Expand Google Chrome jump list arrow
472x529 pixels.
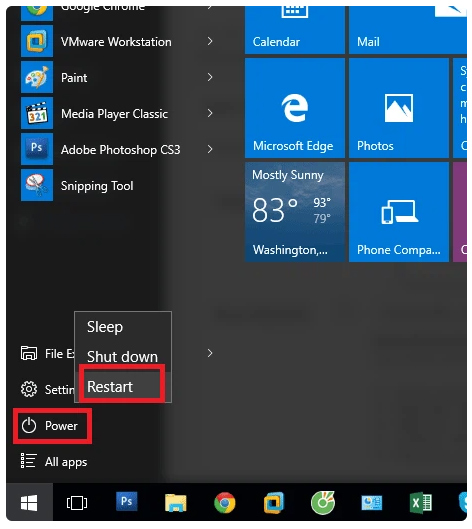(210, 7)
